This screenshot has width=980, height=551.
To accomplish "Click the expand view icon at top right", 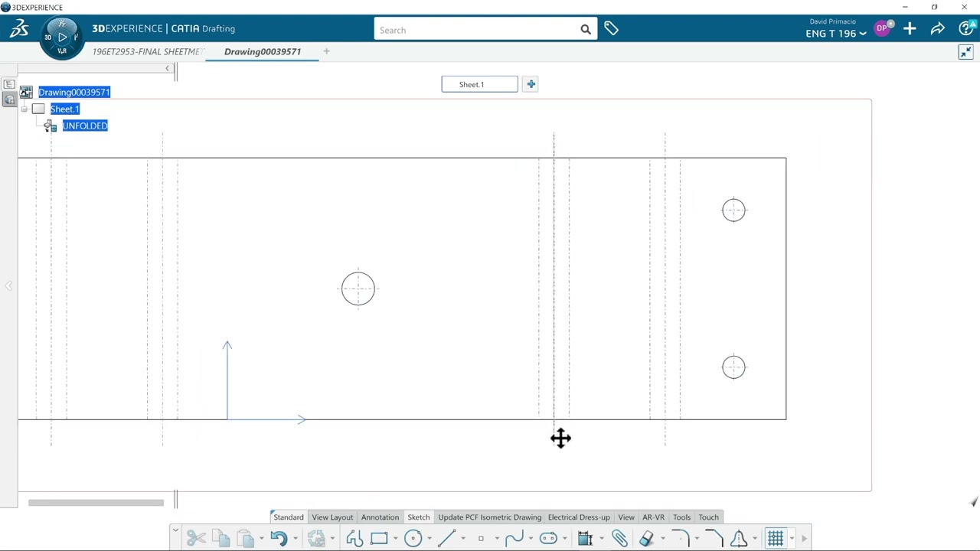I will 965,52.
